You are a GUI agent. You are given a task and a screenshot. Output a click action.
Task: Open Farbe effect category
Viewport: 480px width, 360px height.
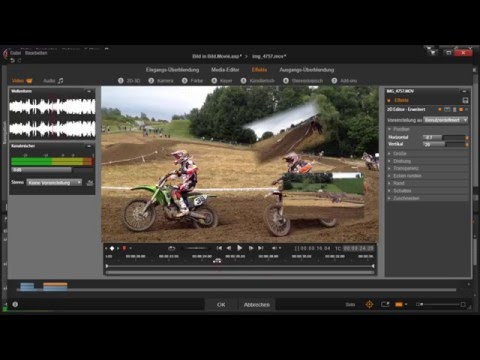pyautogui.click(x=192, y=81)
